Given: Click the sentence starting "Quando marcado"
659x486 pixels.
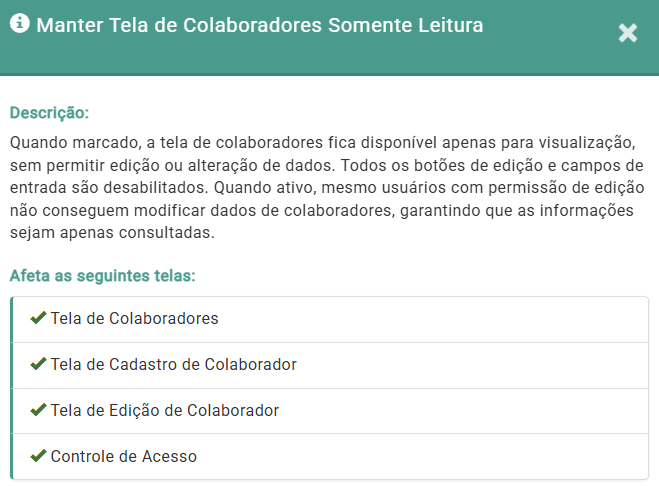Looking at the screenshot, I should (200, 142).
